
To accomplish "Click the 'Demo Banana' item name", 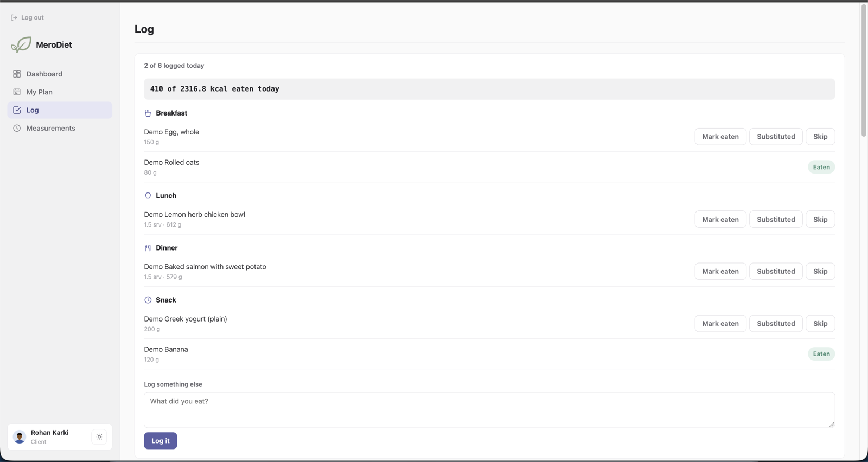I will 166,349.
